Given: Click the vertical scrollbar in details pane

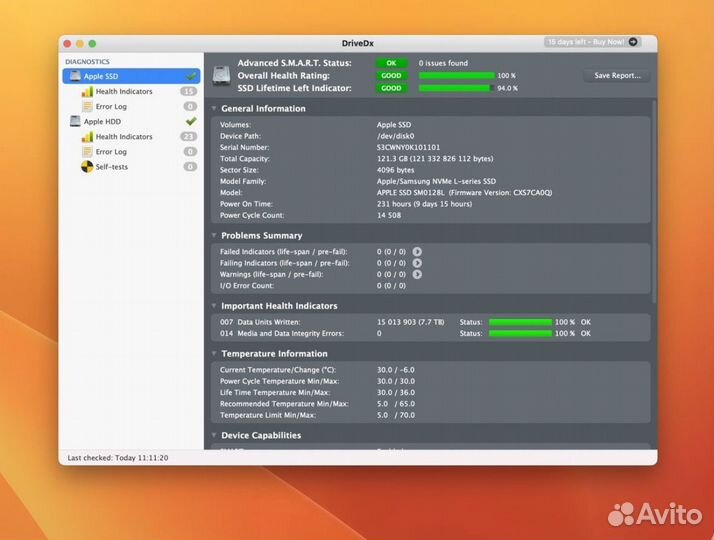Looking at the screenshot, I should pyautogui.click(x=654, y=202).
